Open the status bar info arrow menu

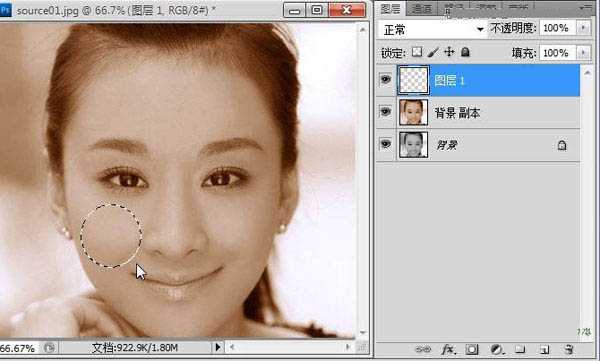[x=217, y=347]
